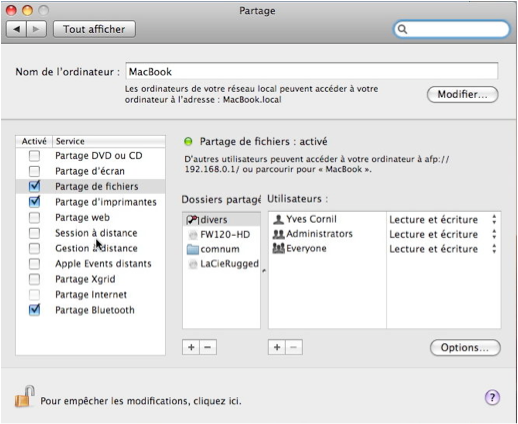Enable Apple Events distants checkbox
Screen dimensions: 518x424
34,264
